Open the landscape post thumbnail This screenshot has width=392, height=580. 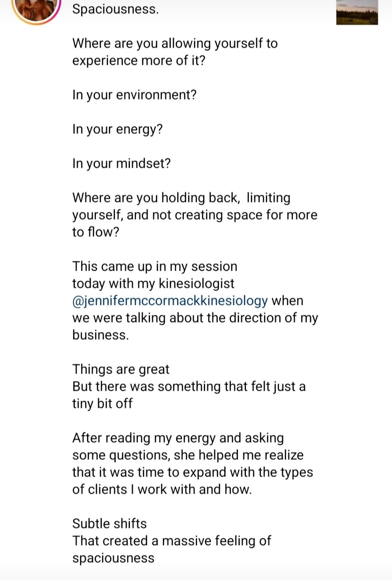tap(357, 13)
